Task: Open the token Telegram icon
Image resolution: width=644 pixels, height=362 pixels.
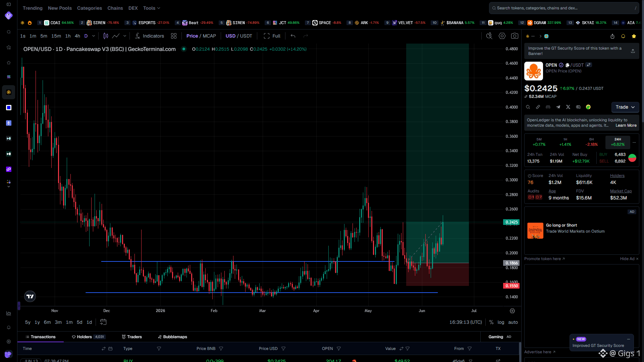Action: click(x=558, y=107)
